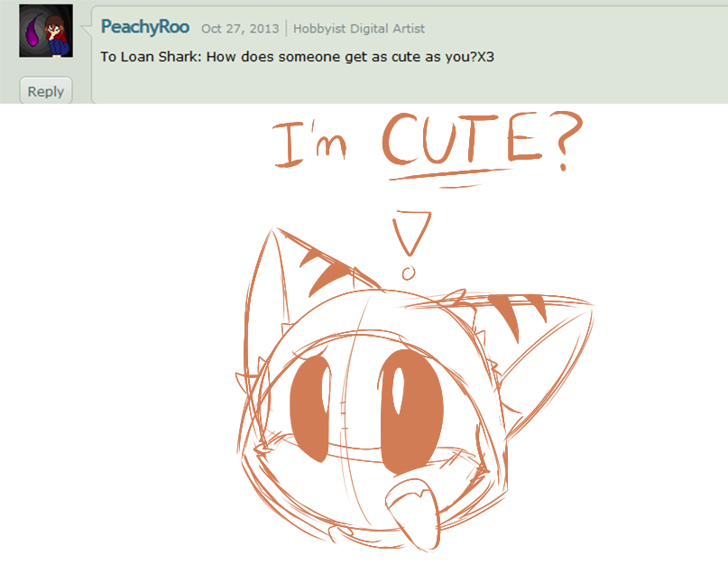
Task: Select the Oct 27, 2013 timestamp
Action: (240, 29)
